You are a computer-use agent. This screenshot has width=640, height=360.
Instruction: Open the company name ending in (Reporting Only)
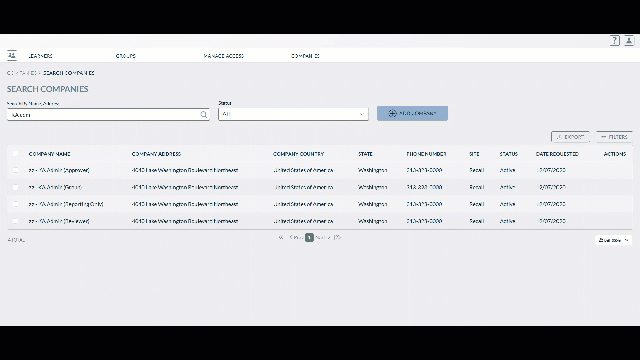[66, 204]
